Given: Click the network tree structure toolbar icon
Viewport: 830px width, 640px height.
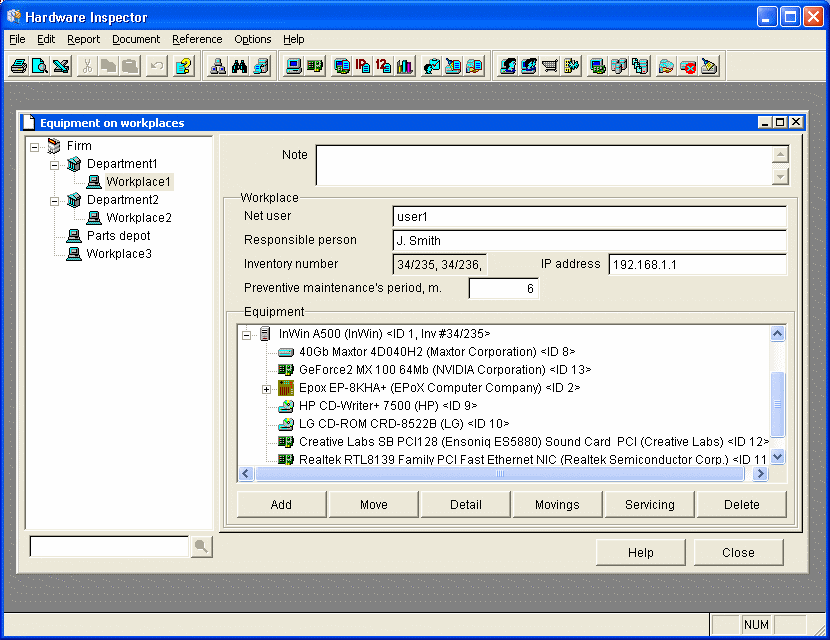Looking at the screenshot, I should (218, 66).
